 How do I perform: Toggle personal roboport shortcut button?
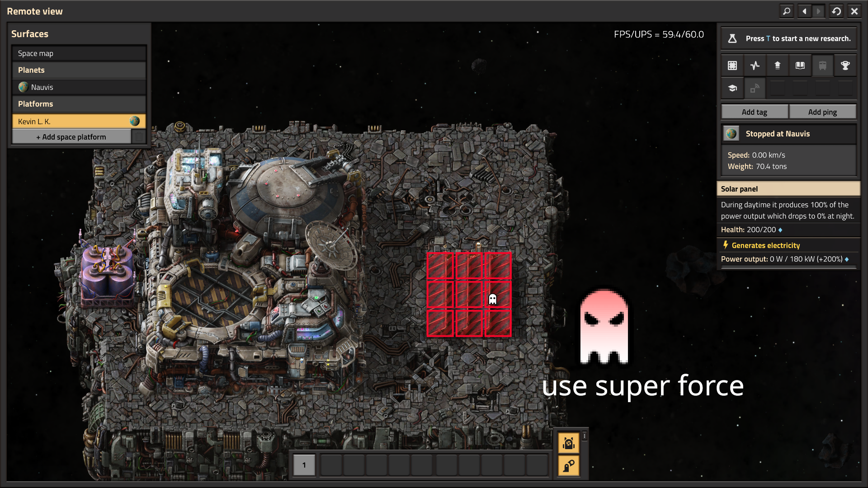[x=569, y=443]
